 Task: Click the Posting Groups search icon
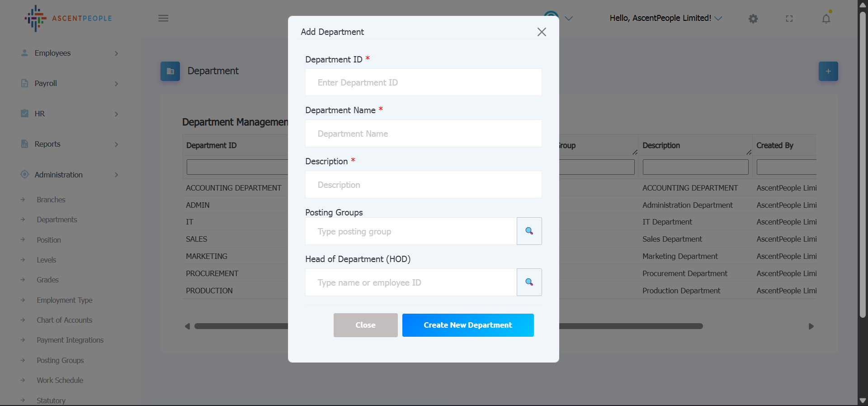[529, 231]
